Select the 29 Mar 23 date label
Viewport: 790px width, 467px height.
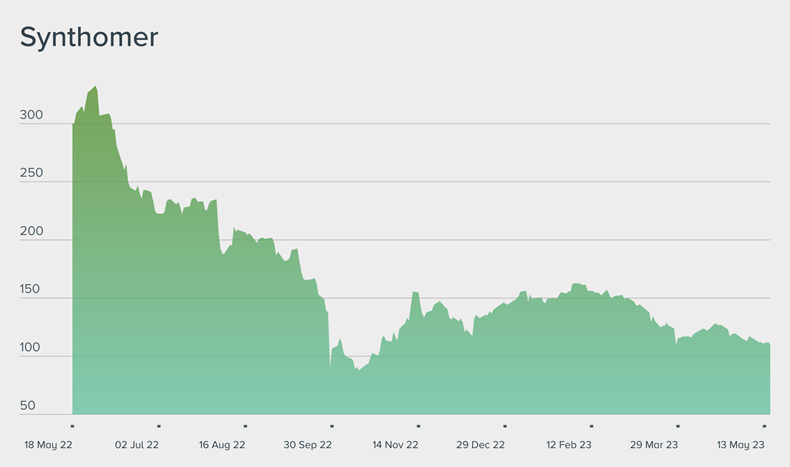pyautogui.click(x=655, y=444)
